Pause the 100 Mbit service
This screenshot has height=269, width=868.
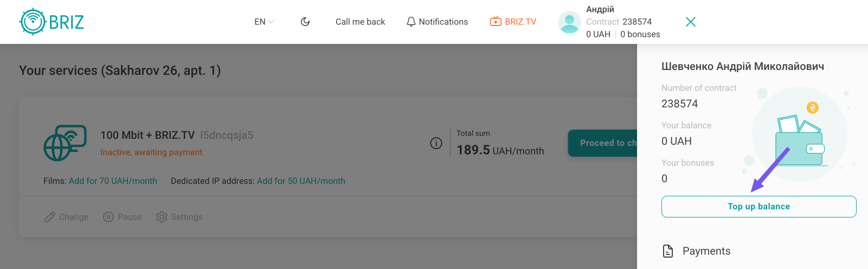[123, 217]
